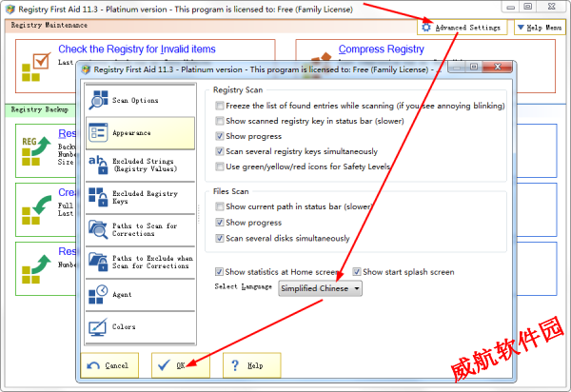Screen dimensions: 571x392
Task: Enable Show scanned registry key in status bar
Action: [220, 121]
